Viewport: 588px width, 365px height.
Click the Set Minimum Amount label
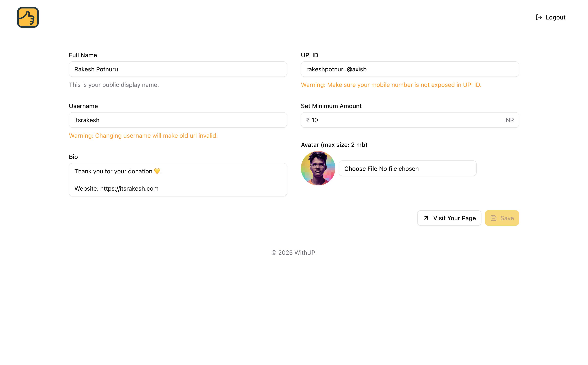(x=331, y=106)
